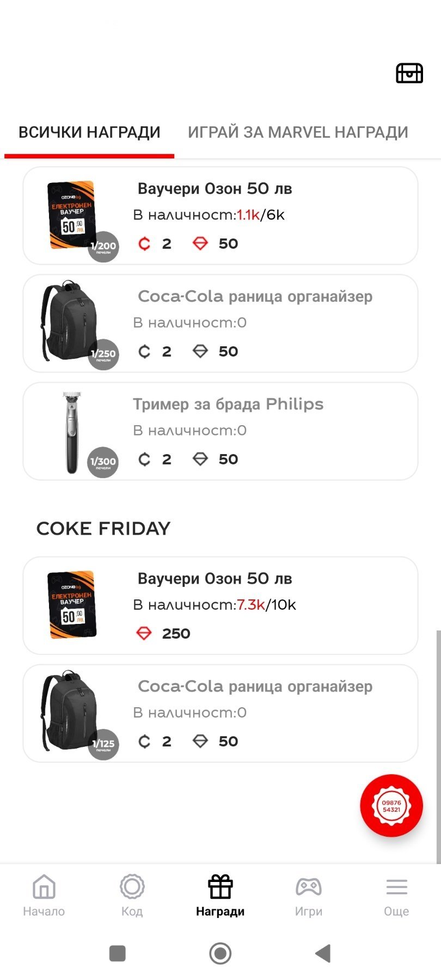Select the Награди gift icon
Viewport: 441px width, 980px height.
coord(220,887)
